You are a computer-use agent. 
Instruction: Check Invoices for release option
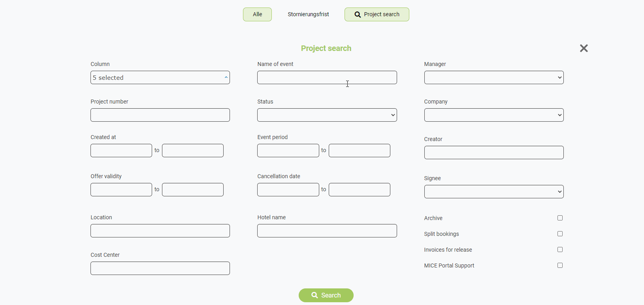(560, 250)
